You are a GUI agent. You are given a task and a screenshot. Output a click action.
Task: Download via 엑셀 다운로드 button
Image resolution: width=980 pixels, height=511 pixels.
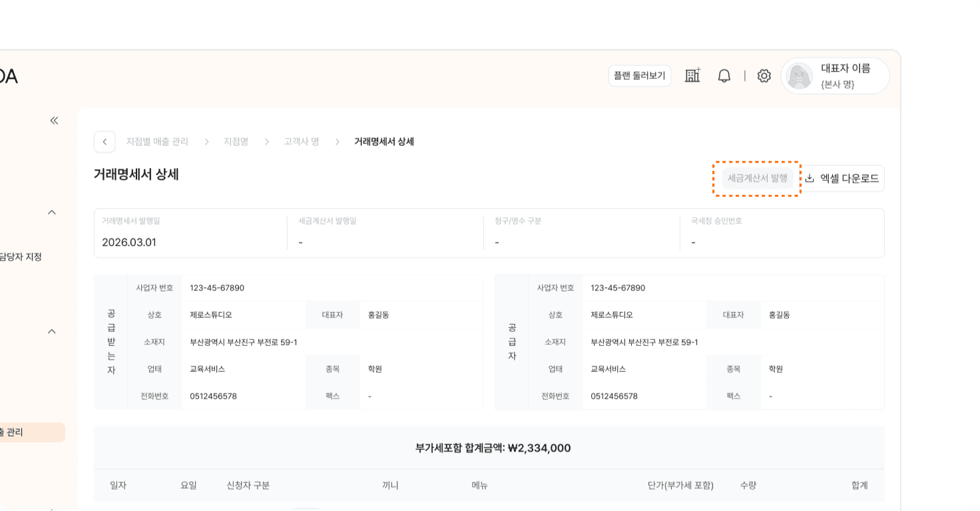(x=842, y=178)
